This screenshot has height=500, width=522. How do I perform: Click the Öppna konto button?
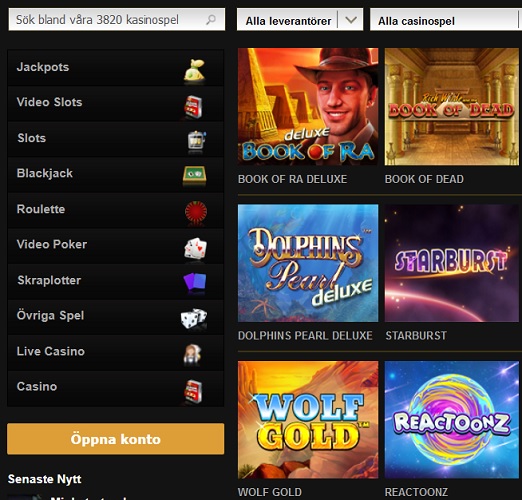tap(115, 439)
